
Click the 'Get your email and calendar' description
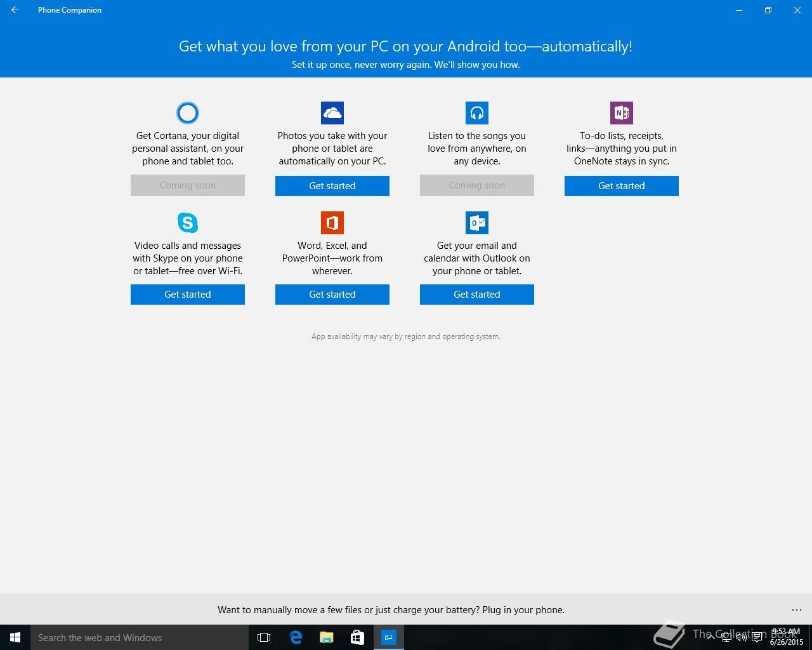click(477, 258)
